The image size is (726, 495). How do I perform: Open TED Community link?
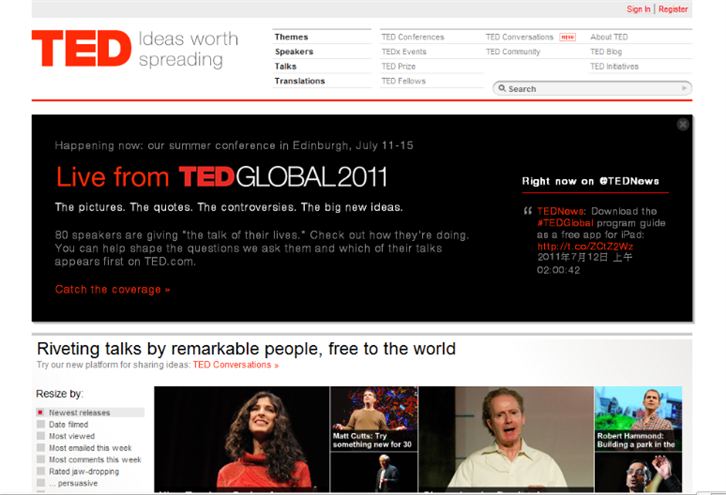pyautogui.click(x=513, y=51)
